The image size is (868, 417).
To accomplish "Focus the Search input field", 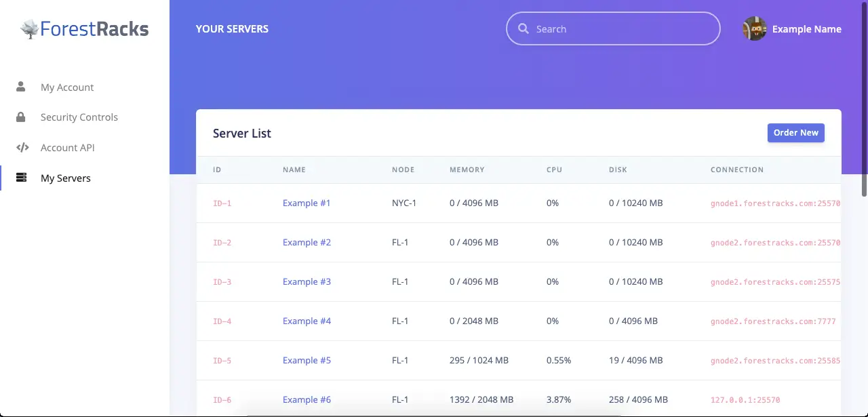I will coord(620,29).
